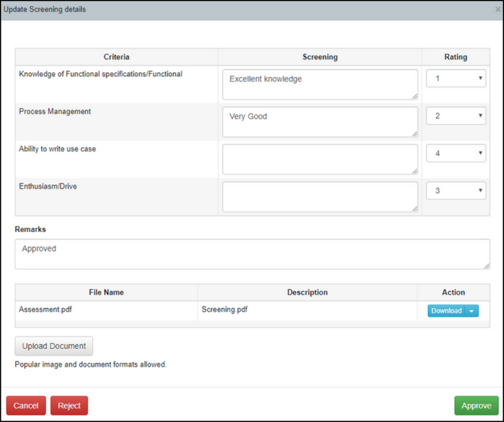Cancel the screening update
This screenshot has width=504, height=422.
click(26, 406)
